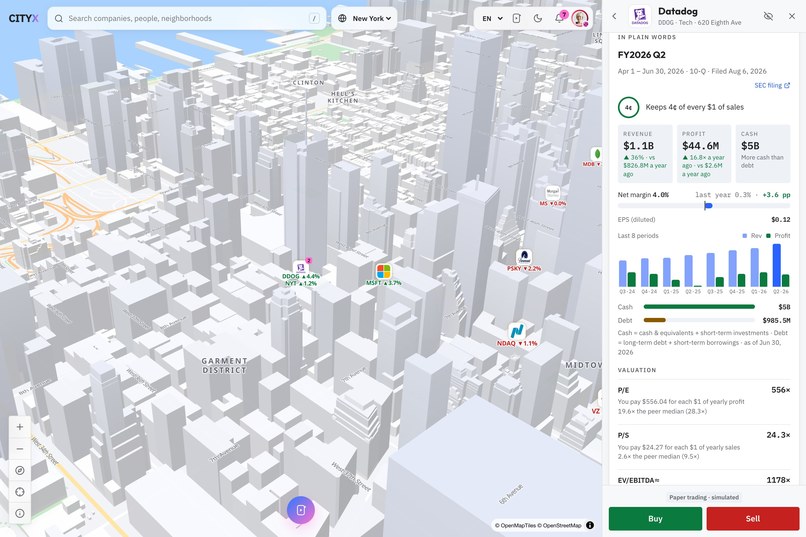The image size is (806, 537).
Task: Select the Cash $5B card
Action: tap(763, 154)
